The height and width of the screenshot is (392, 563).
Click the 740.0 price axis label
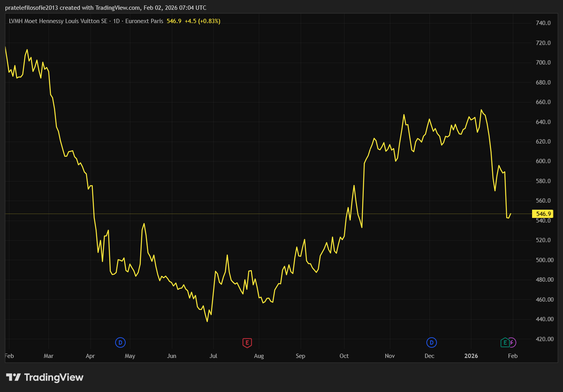(543, 23)
